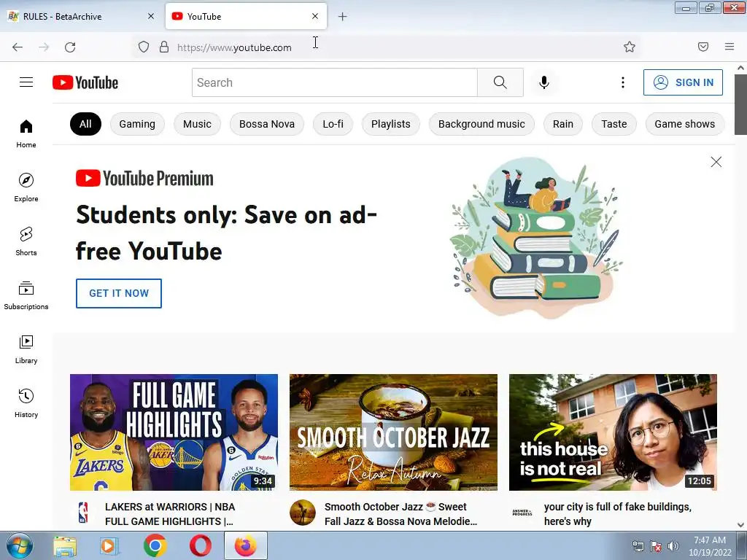Open Lakers at Warriors highlights thumbnail
747x560 pixels.
point(174,432)
